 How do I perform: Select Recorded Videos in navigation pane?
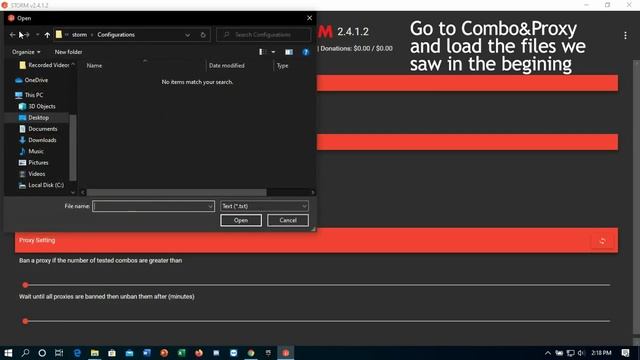tap(44, 65)
